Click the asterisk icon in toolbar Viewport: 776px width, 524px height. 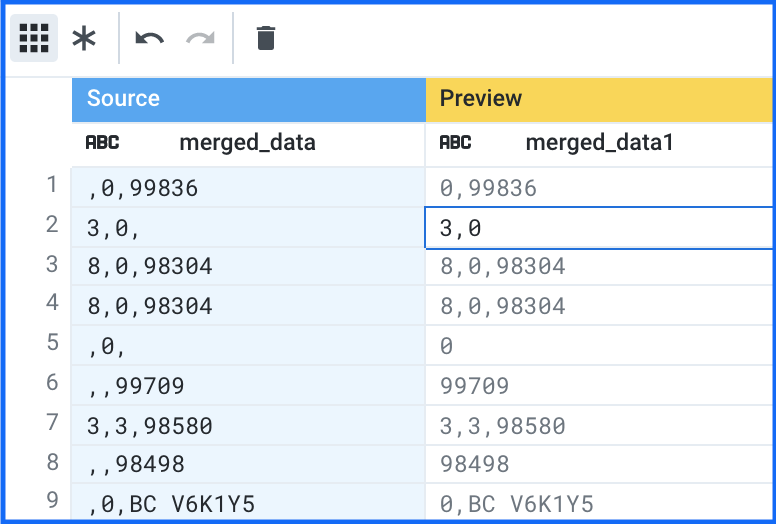pyautogui.click(x=85, y=39)
